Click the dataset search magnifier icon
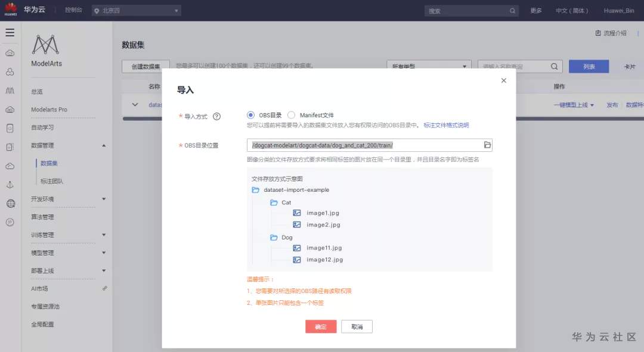This screenshot has width=644, height=352. coord(554,66)
